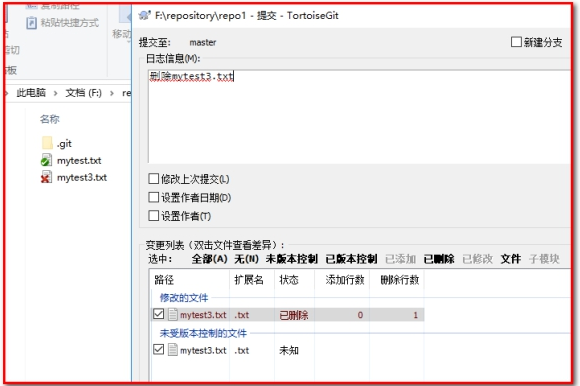
Task: Enable the 新建分支 checkbox
Action: tap(516, 42)
